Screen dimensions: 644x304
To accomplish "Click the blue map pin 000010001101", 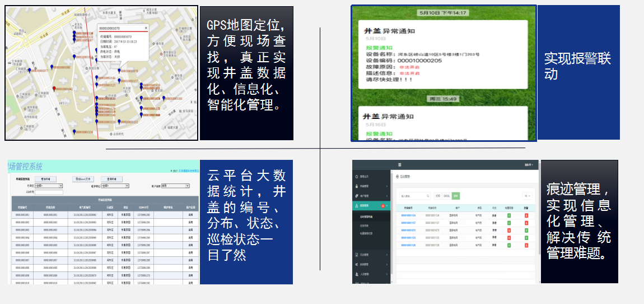I will (x=164, y=98).
